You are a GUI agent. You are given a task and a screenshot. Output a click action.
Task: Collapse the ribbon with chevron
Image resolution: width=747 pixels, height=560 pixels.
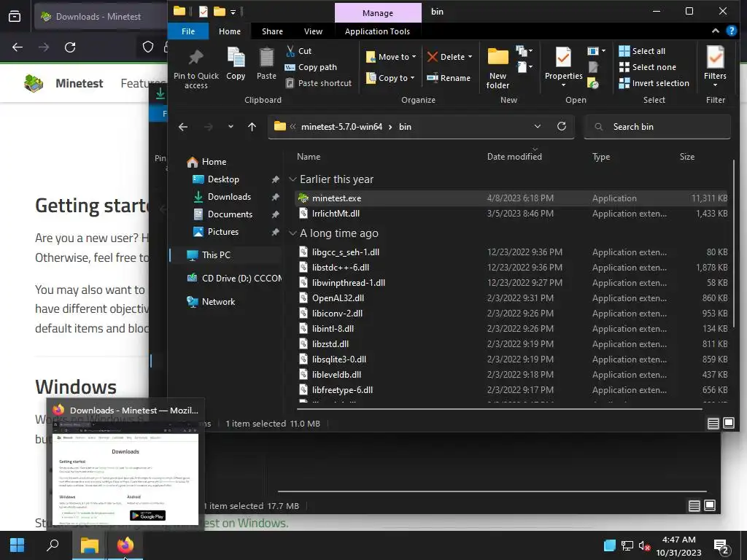click(x=715, y=31)
